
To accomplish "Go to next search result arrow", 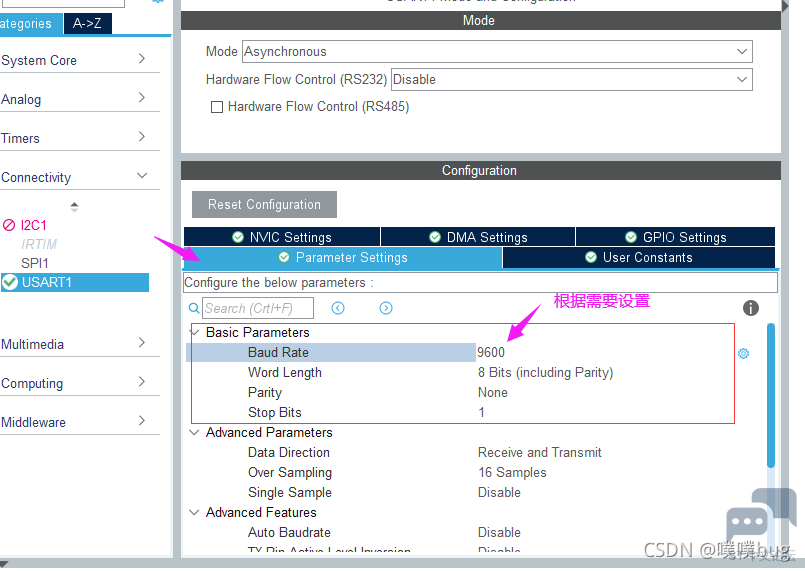I will (x=386, y=308).
